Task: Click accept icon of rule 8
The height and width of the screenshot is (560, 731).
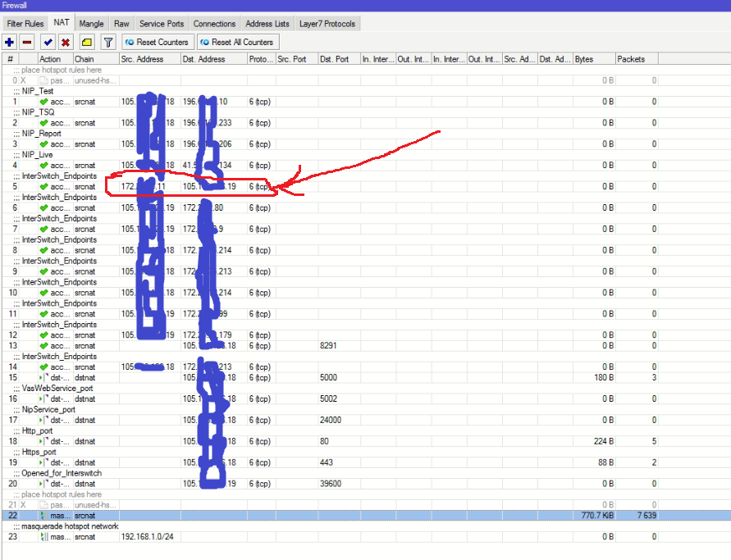Action: pyautogui.click(x=43, y=250)
